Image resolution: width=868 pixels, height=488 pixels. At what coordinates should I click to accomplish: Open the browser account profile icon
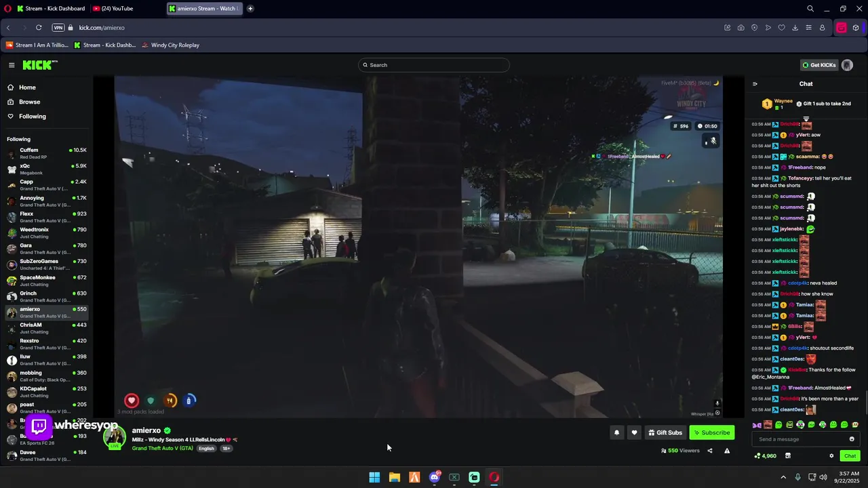point(822,28)
